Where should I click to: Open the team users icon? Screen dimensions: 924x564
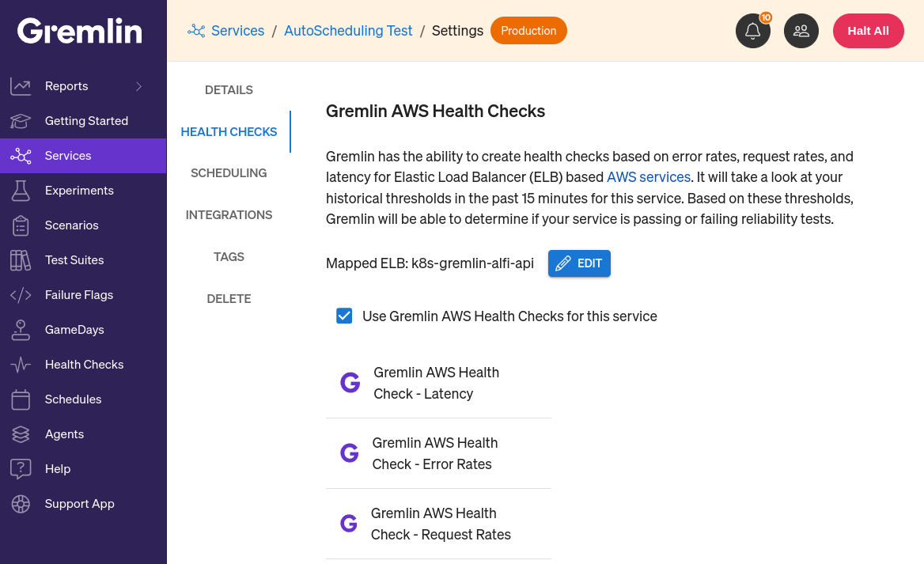801,31
